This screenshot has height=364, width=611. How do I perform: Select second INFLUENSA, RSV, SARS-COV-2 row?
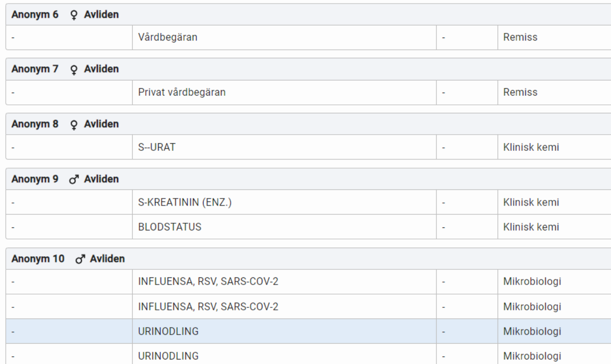click(309, 307)
